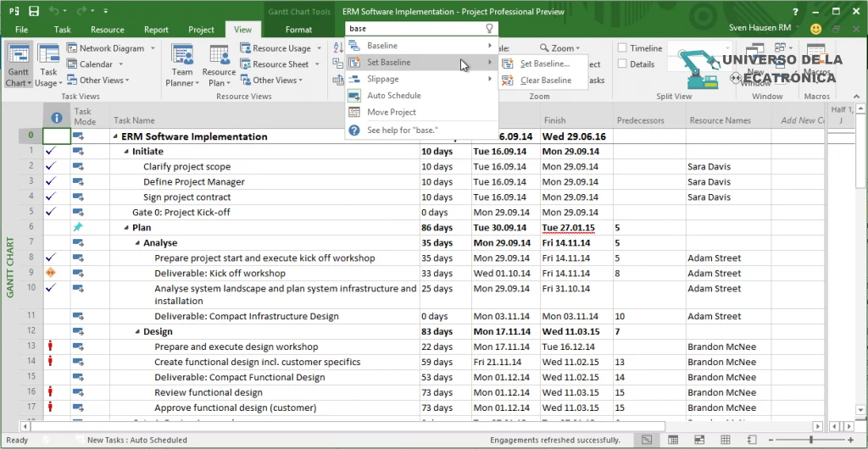Screen dimensions: 868x449
Task: Click warning indicator on row 9
Action: pyautogui.click(x=51, y=273)
